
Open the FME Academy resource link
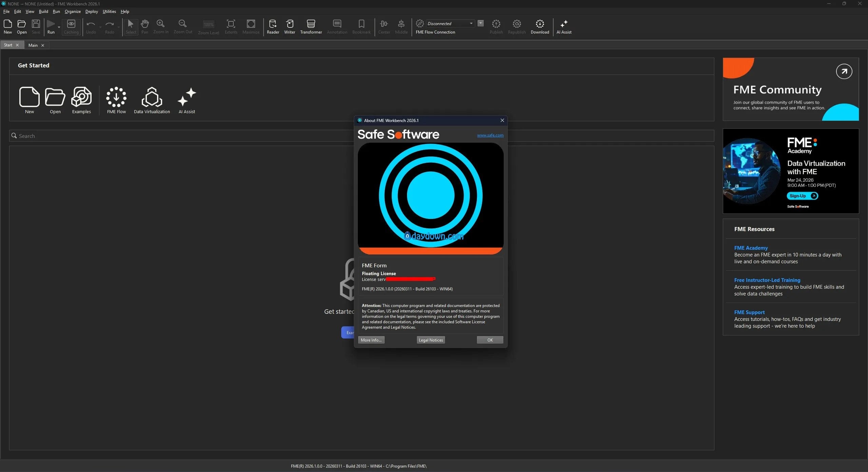point(751,248)
